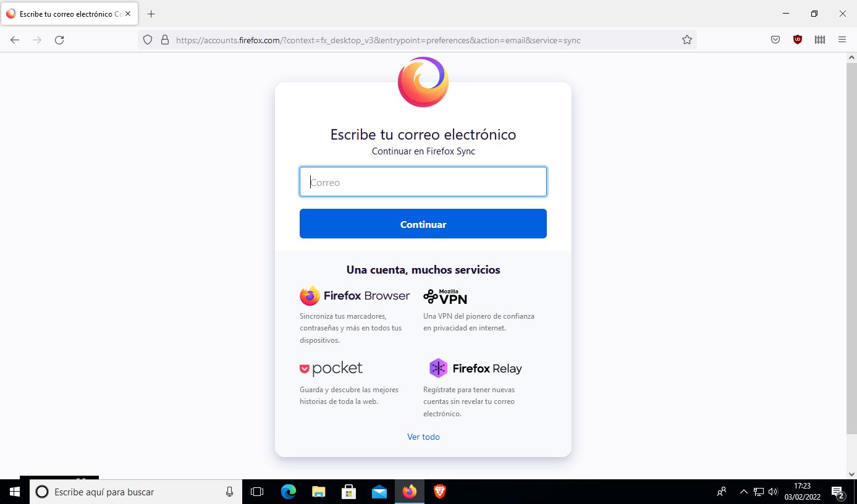Show site security info via padlock
Viewport: 857px width, 504px height.
[164, 40]
